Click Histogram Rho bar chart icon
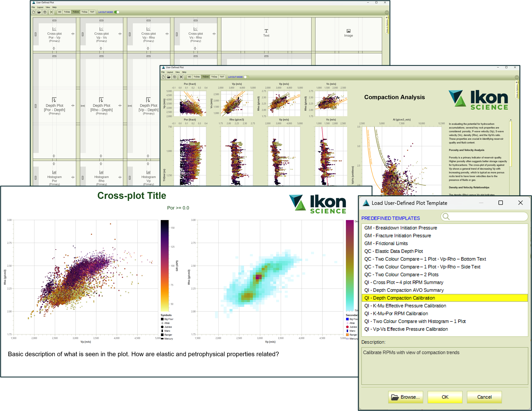 101,172
